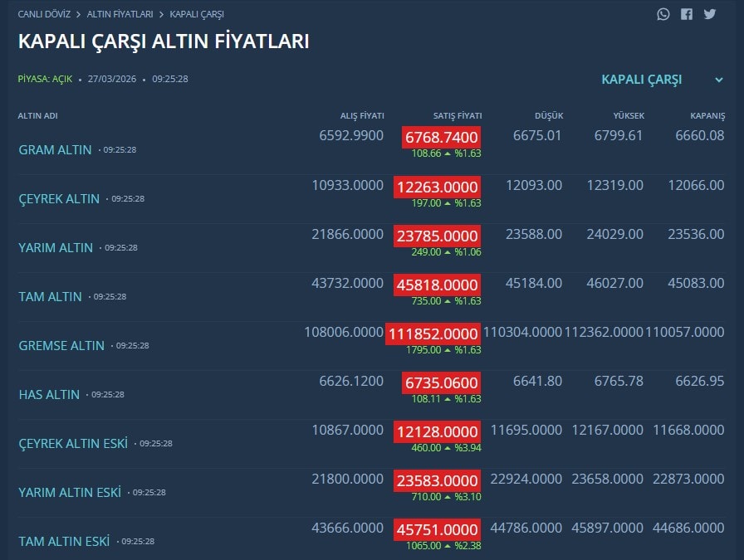Open YARIM ALTIN ESKİ link
This screenshot has height=560, width=744.
pos(70,493)
